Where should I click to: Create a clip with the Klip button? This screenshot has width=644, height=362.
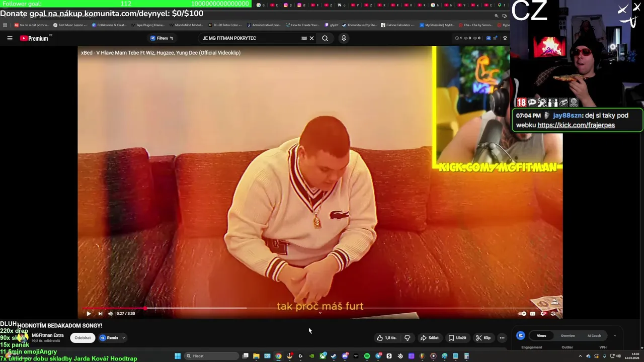[x=483, y=338]
